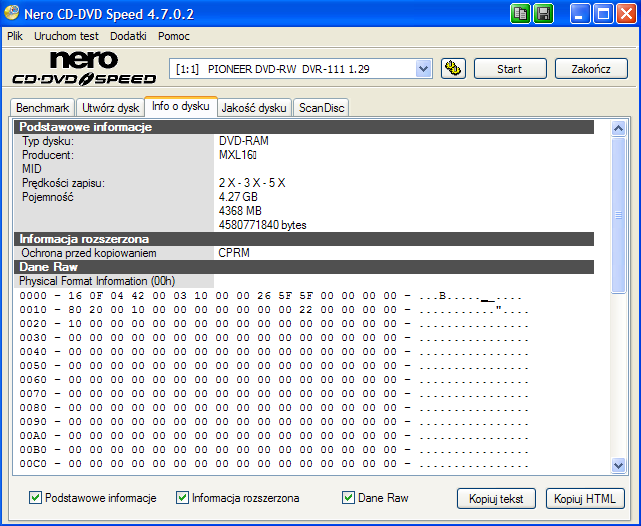Image resolution: width=641 pixels, height=526 pixels.
Task: Click the CPRM copy protection value
Action: [234, 253]
